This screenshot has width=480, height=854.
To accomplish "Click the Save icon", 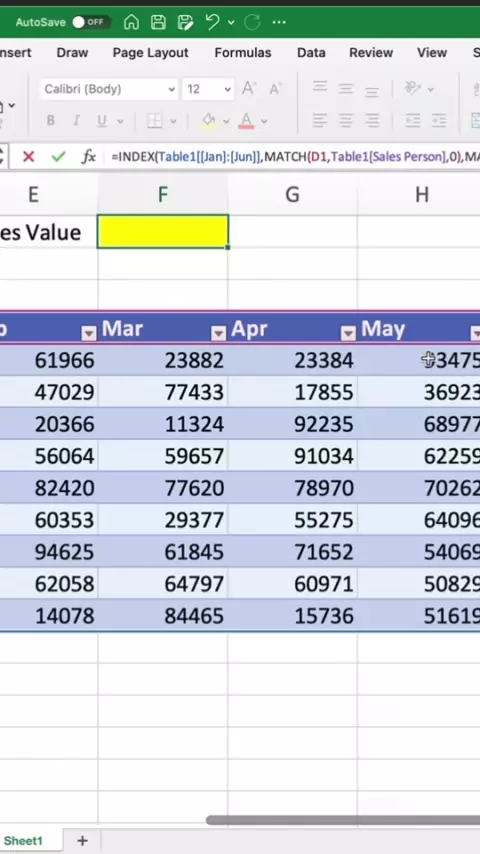I will (158, 22).
